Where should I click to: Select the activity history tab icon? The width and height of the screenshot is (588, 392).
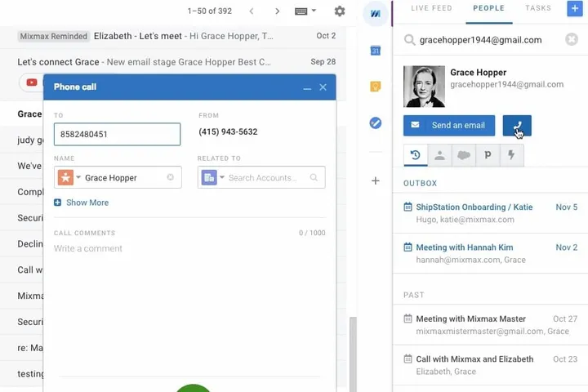[416, 155]
